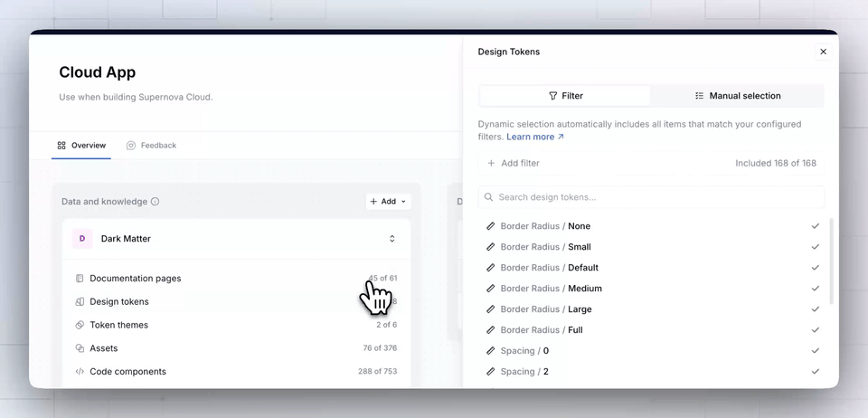Open the Code components row
The width and height of the screenshot is (868, 418).
(x=236, y=372)
